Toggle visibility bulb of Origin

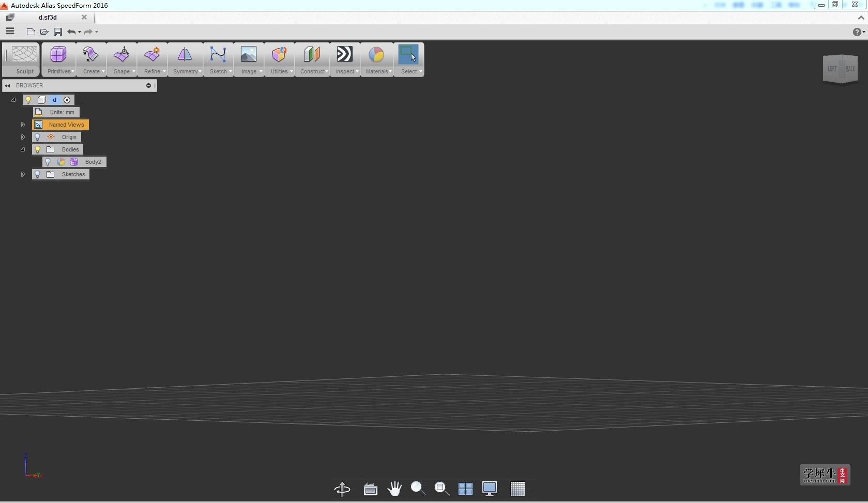[x=37, y=137]
